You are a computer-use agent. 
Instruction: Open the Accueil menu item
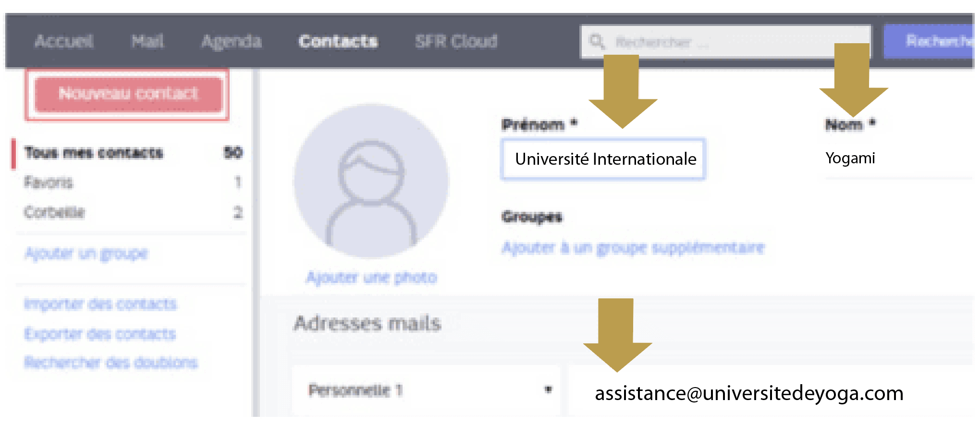tap(64, 41)
